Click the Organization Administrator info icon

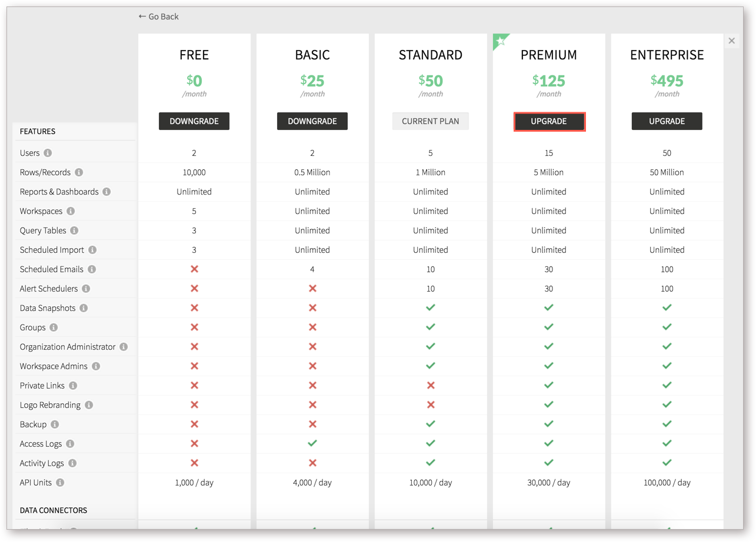click(x=124, y=346)
